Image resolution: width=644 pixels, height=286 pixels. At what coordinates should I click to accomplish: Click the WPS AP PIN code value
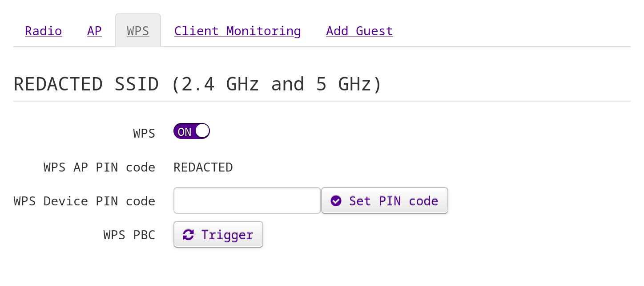click(203, 168)
